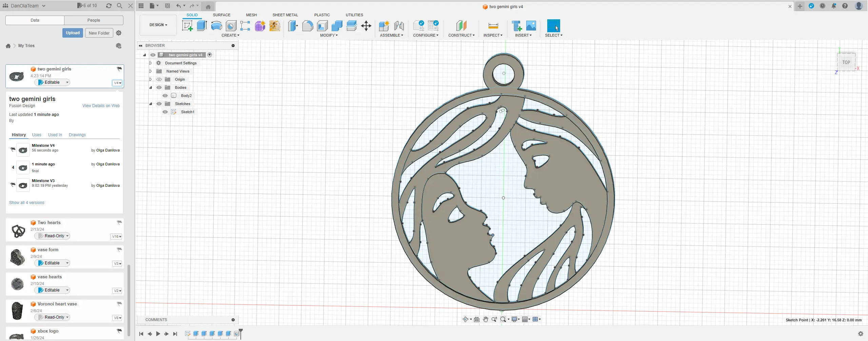The height and width of the screenshot is (341, 868).
Task: Click the Insert Canvas image icon
Action: click(x=531, y=26)
